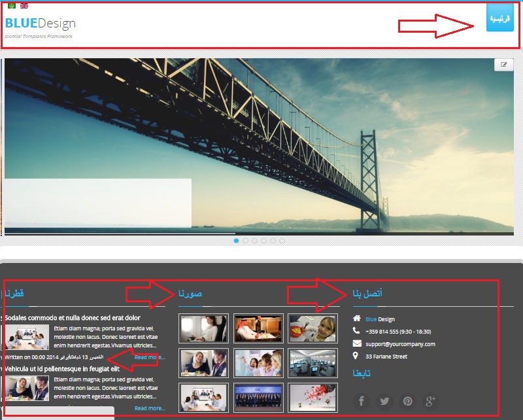Select the Arabic language flag icon

click(x=11, y=5)
